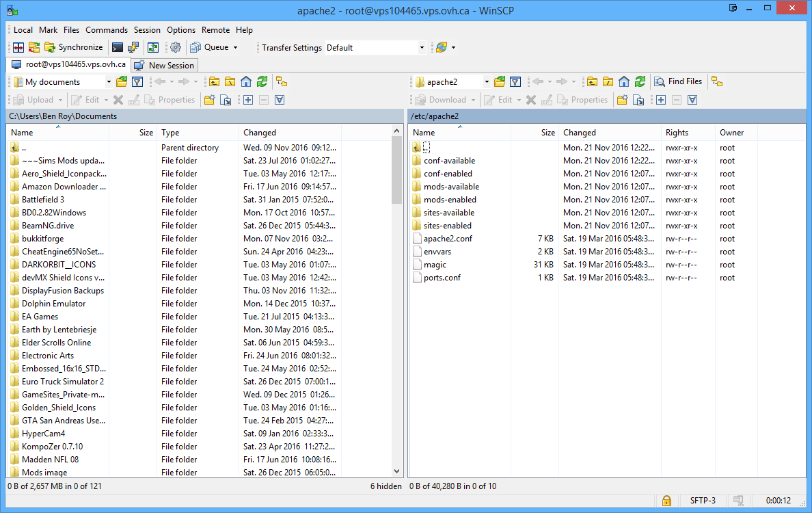This screenshot has width=812, height=513.
Task: Click the Synchronize button in the toolbar
Action: (74, 47)
